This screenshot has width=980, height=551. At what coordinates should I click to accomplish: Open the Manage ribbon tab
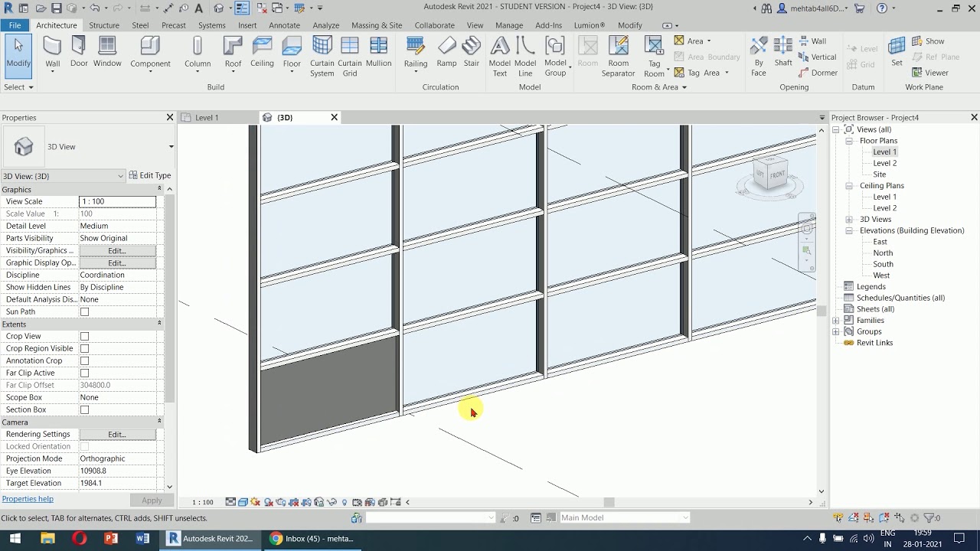[509, 25]
